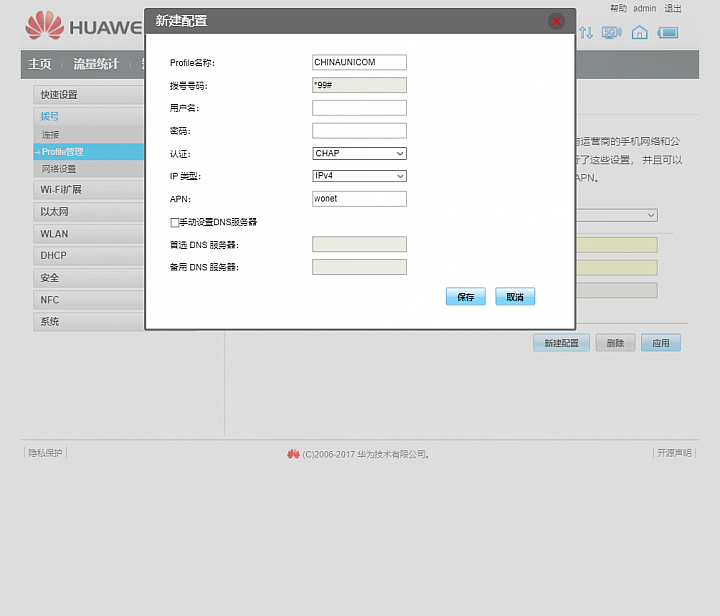Open the 认证 CHAP dropdown
This screenshot has width=720, height=616.
point(359,153)
